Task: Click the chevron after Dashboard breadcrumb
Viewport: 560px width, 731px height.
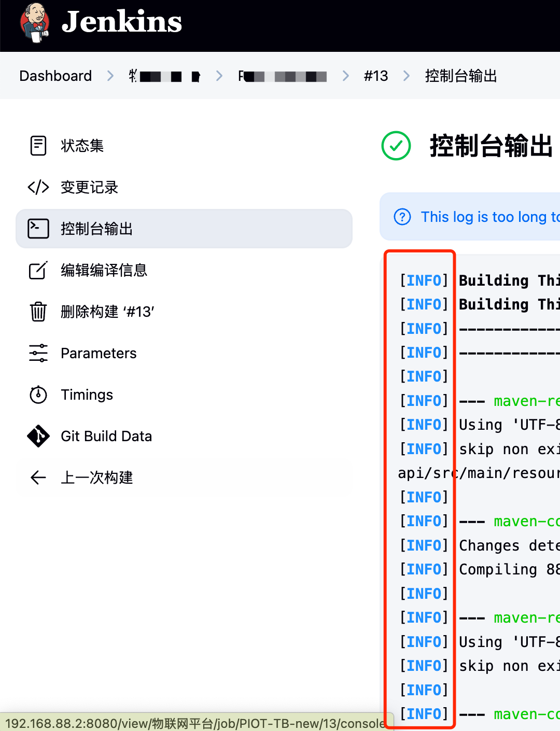Action: (110, 76)
